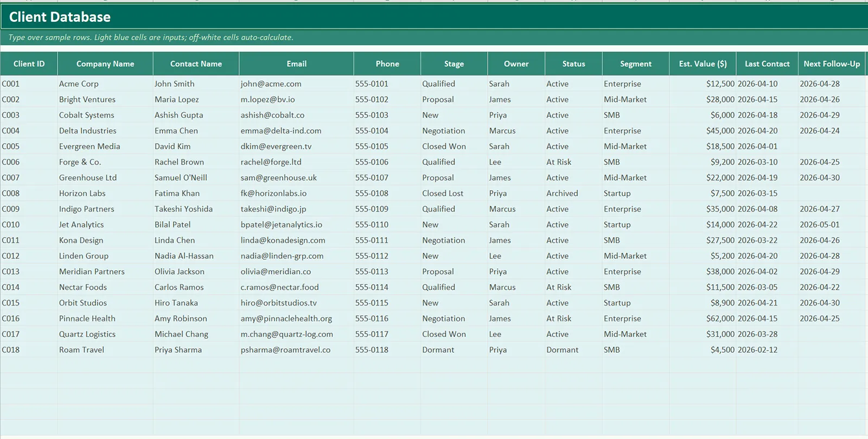Click the Est. Value ($) column header
Viewport: 868px width, 439px height.
pos(703,63)
